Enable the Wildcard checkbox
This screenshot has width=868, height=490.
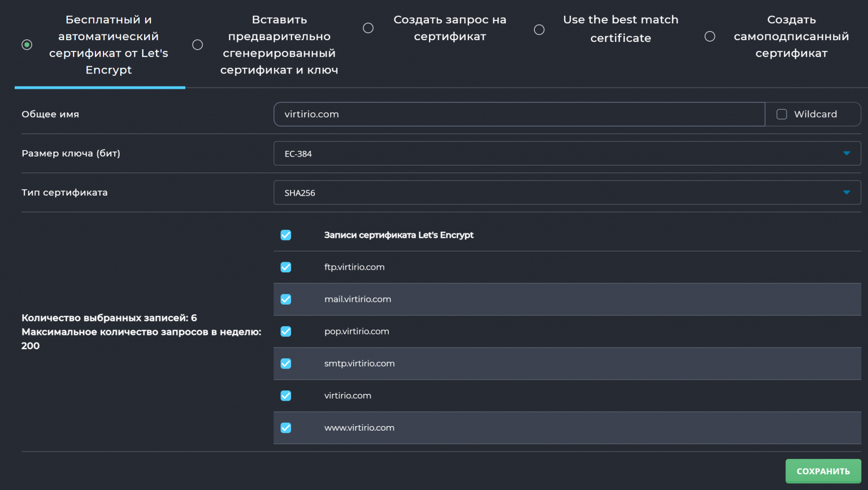782,114
